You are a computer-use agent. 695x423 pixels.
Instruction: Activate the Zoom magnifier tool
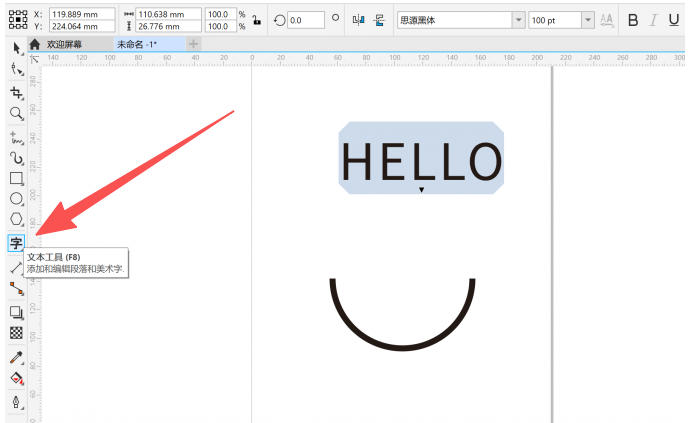[x=16, y=114]
